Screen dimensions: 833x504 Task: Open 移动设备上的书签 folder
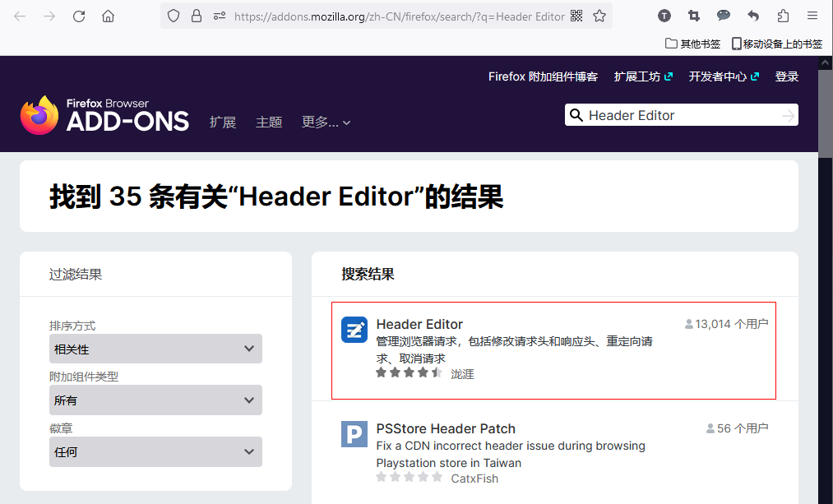pos(777,44)
